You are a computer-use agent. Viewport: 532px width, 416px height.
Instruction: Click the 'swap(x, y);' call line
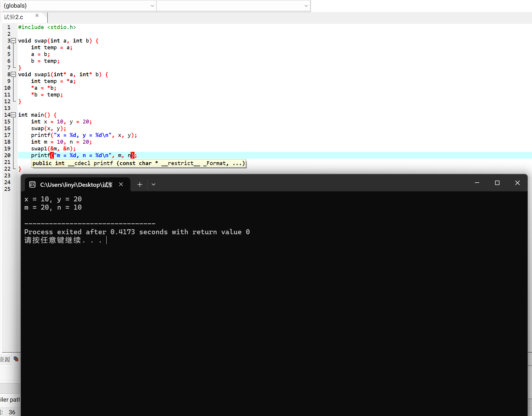(49, 128)
